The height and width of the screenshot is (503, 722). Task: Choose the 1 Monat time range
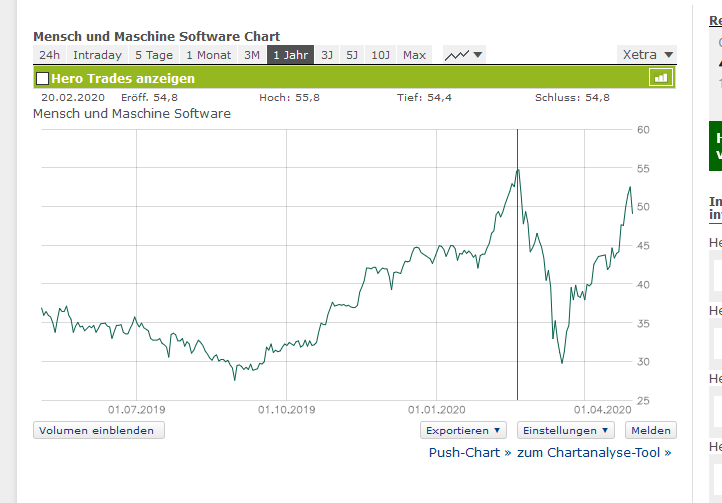tap(209, 55)
